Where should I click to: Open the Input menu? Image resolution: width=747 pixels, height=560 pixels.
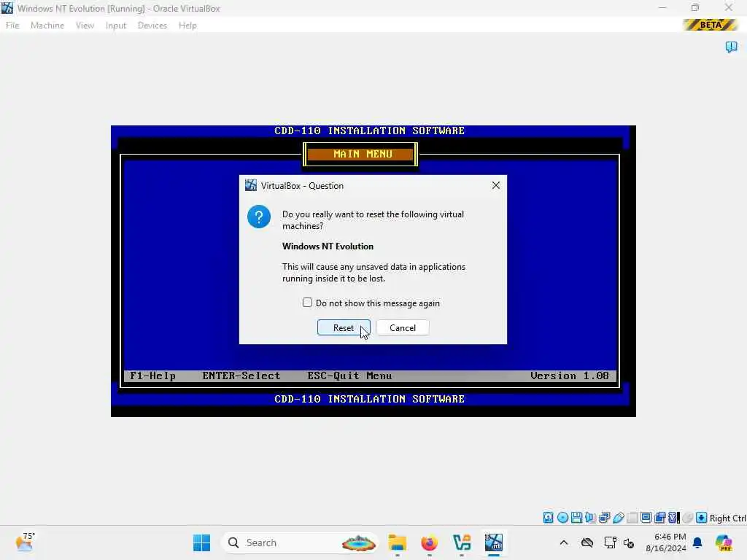[116, 26]
